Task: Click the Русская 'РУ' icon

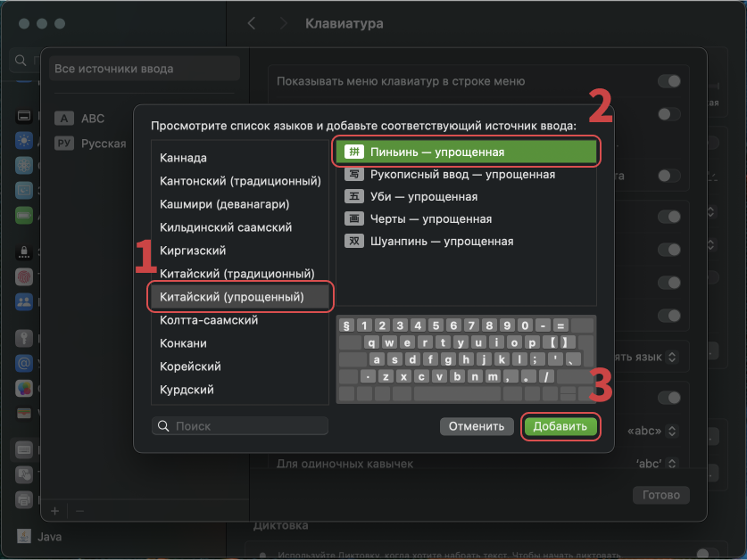Action: pyautogui.click(x=64, y=144)
